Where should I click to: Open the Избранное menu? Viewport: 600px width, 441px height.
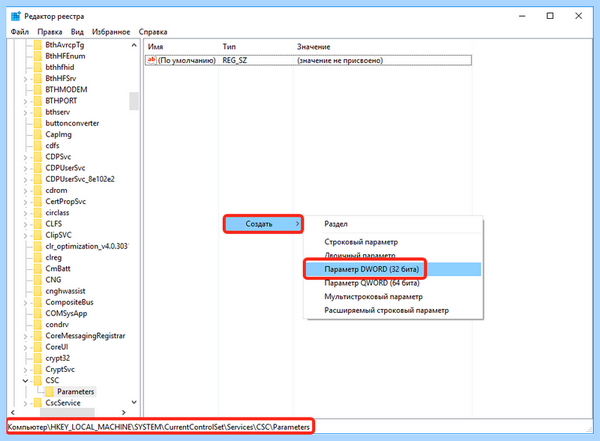point(111,32)
